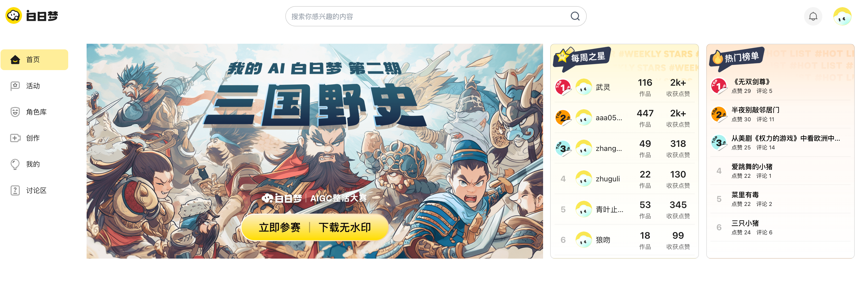Screen dimensions: 868x287
Task: Click avatar of user 狼吻
Action: coord(584,240)
